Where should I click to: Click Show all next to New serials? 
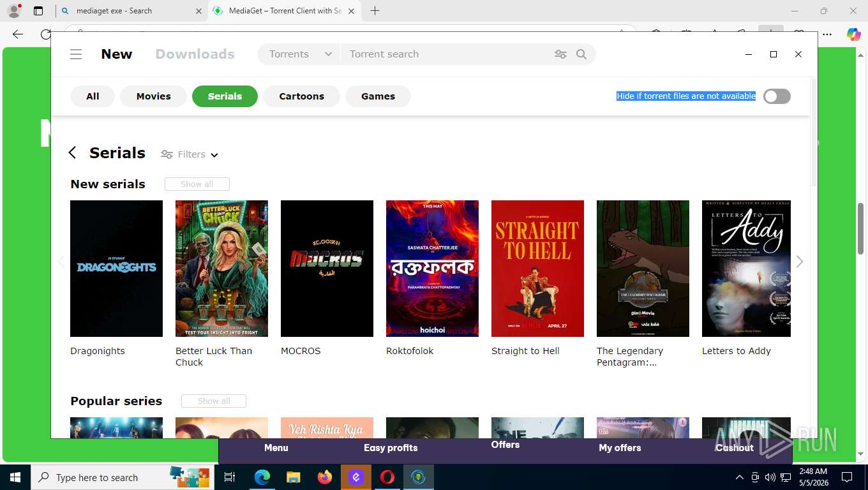tap(197, 184)
